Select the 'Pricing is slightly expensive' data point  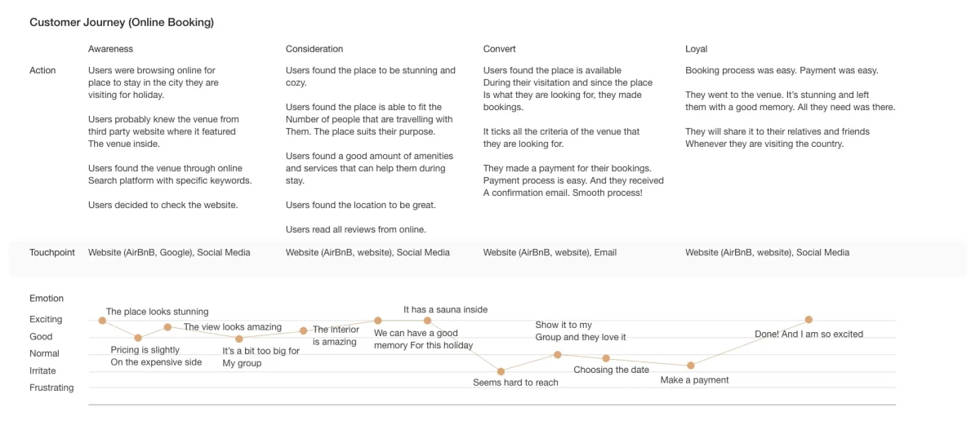(x=138, y=338)
